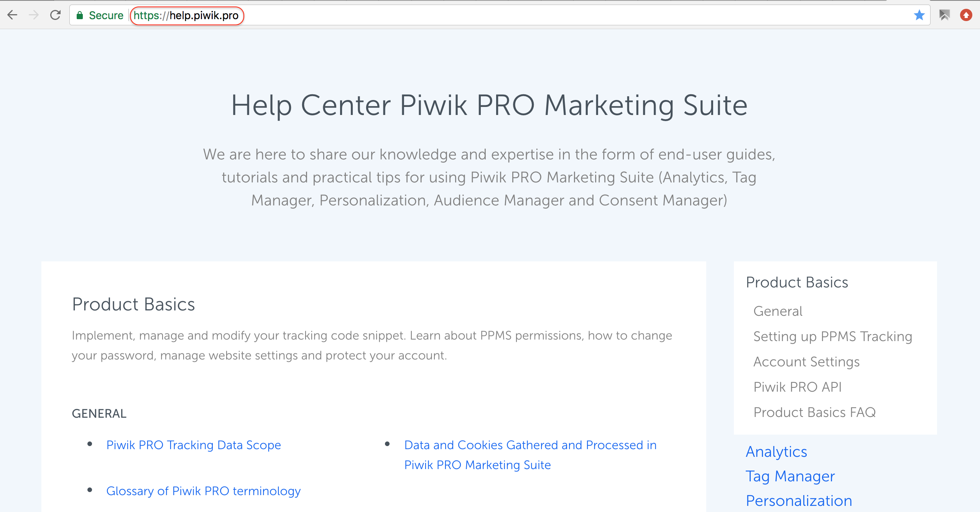Click the browser forward arrow
Image resolution: width=980 pixels, height=512 pixels.
click(x=34, y=15)
